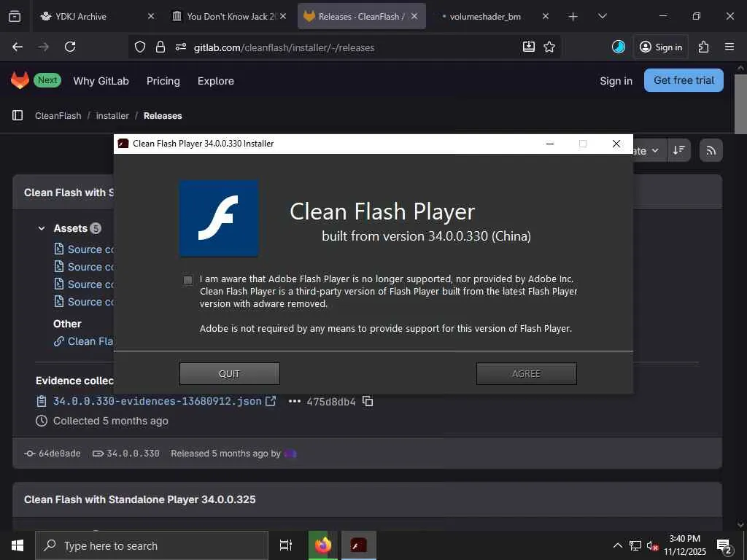Open the Firefox hamburger application menu

pos(729,47)
